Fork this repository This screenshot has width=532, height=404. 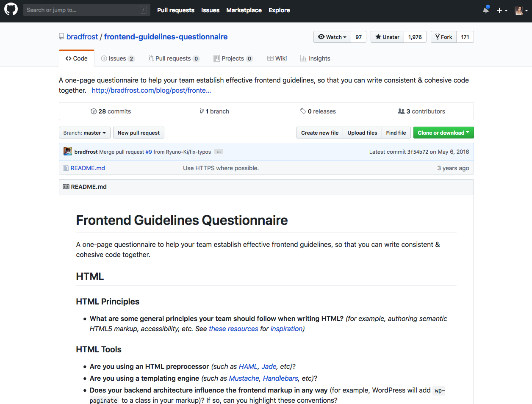(443, 37)
